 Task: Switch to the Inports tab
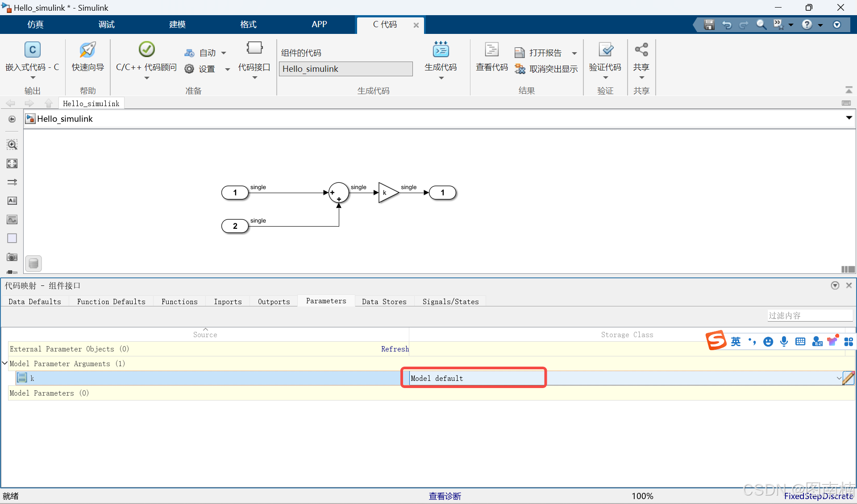point(228,302)
